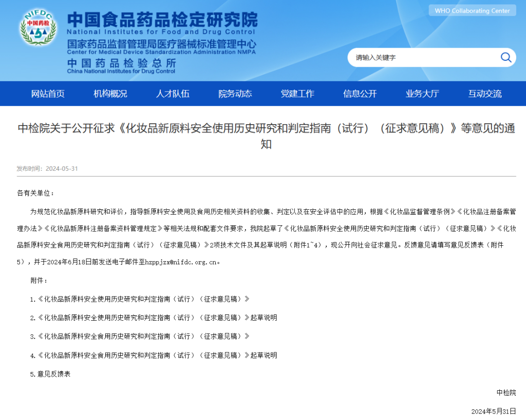The height and width of the screenshot is (420, 526).
Task: Open attachment 5 意见反馈表
Action: 50,374
